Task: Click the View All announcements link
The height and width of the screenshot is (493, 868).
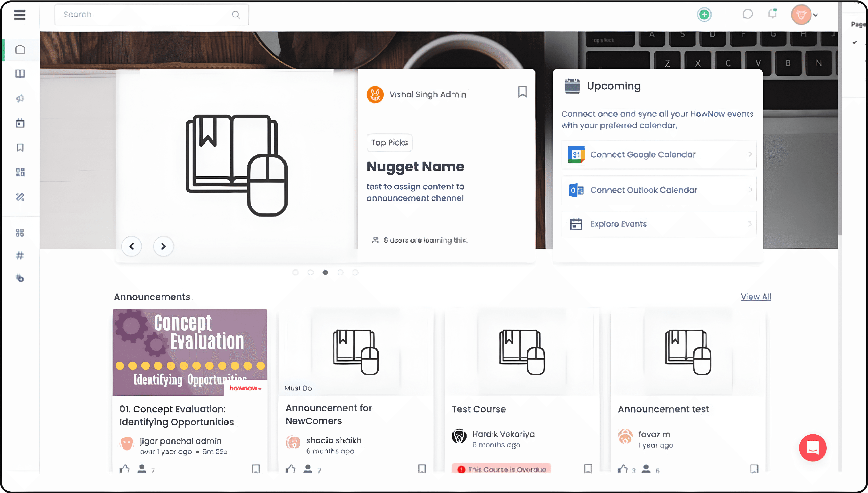Action: coord(756,297)
